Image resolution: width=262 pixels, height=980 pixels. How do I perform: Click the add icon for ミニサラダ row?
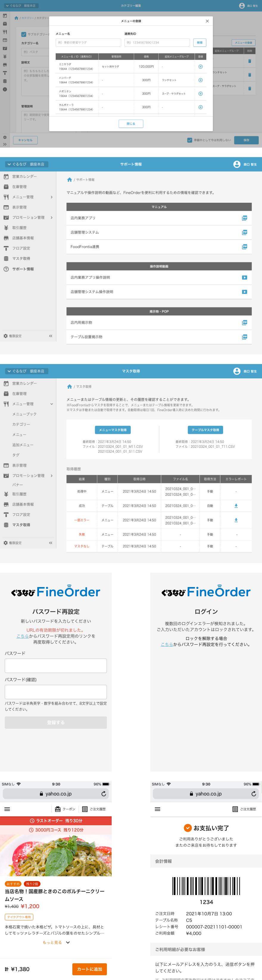coord(200,66)
